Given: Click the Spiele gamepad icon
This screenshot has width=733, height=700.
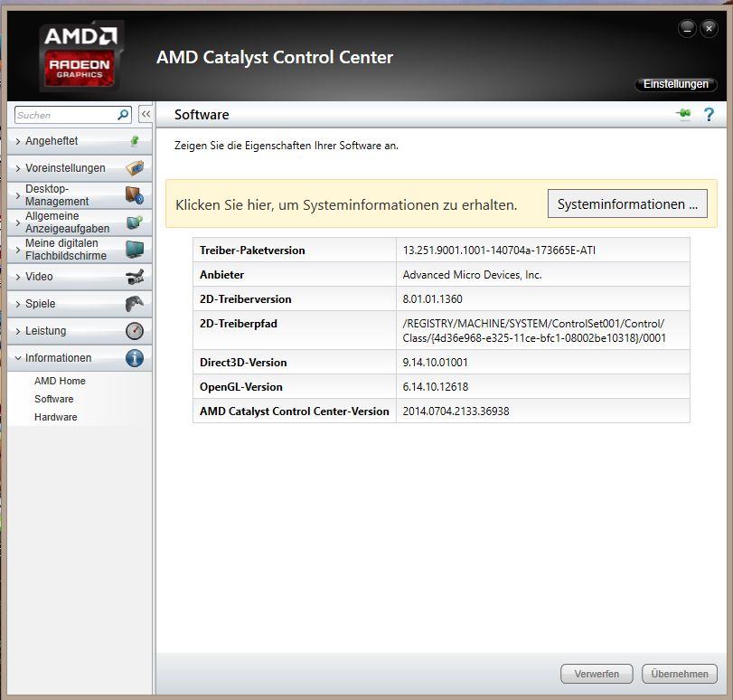Looking at the screenshot, I should point(135,304).
